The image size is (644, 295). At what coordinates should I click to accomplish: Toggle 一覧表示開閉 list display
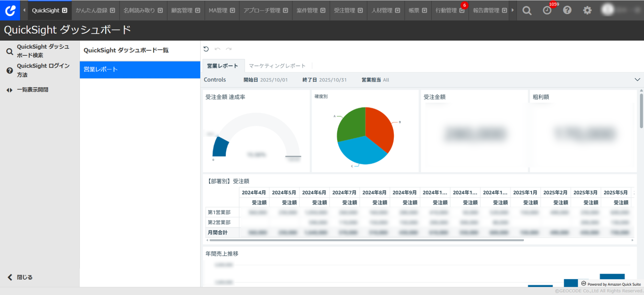33,90
